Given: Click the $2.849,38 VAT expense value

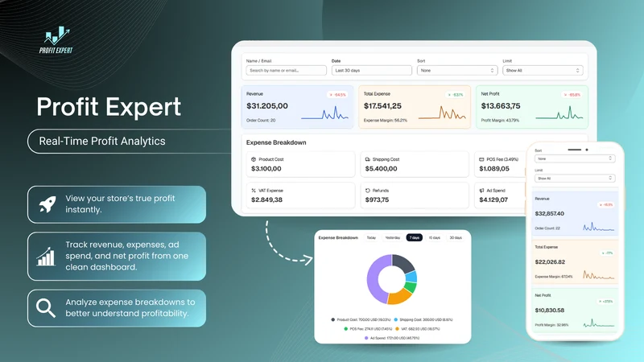Looking at the screenshot, I should [266, 200].
